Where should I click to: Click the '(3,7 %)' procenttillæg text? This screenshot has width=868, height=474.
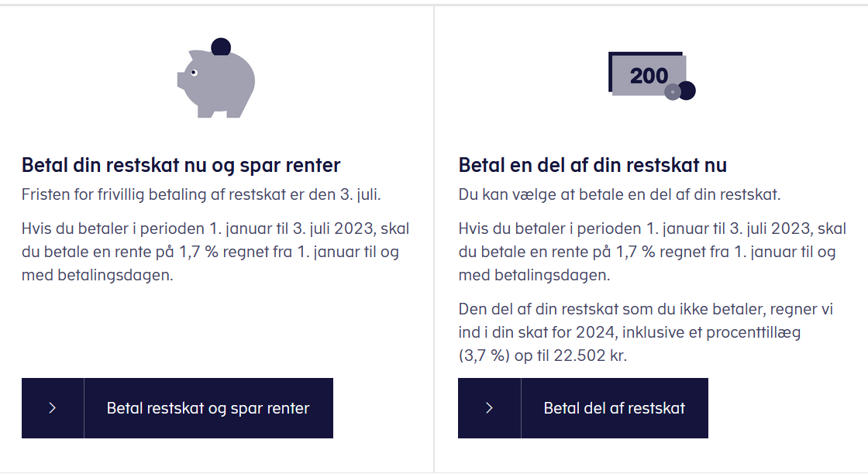(484, 355)
